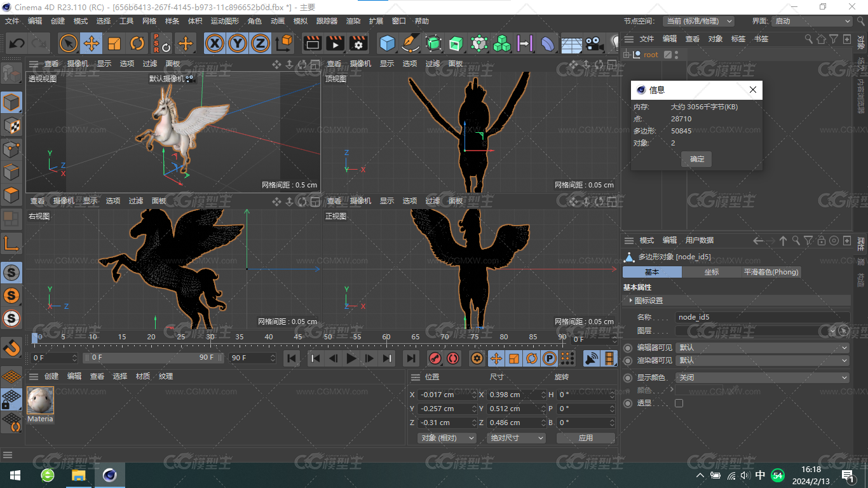Viewport: 868px width, 488px height.
Task: Click the PSR reset icon
Action: (x=161, y=43)
